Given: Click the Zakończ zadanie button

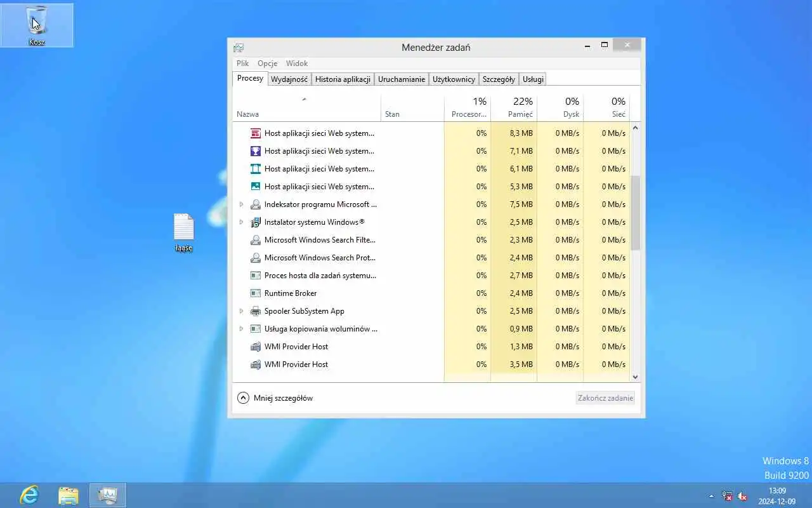Looking at the screenshot, I should coord(605,398).
